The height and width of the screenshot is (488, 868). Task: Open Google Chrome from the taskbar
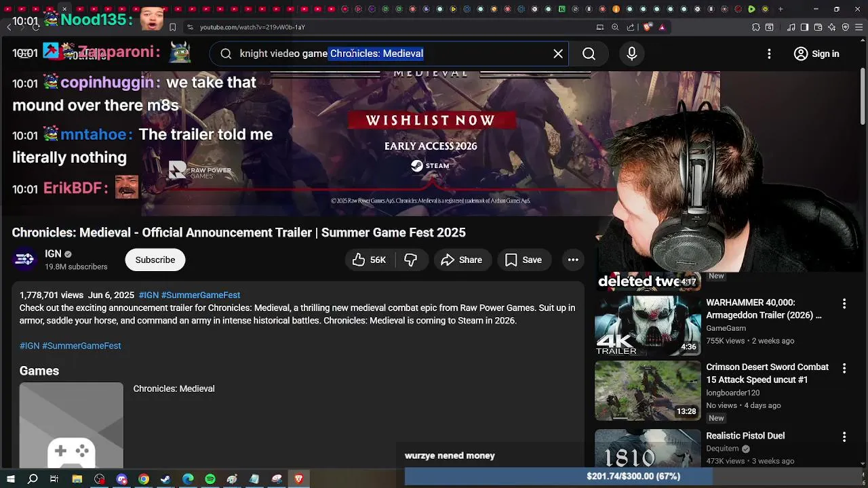144,479
